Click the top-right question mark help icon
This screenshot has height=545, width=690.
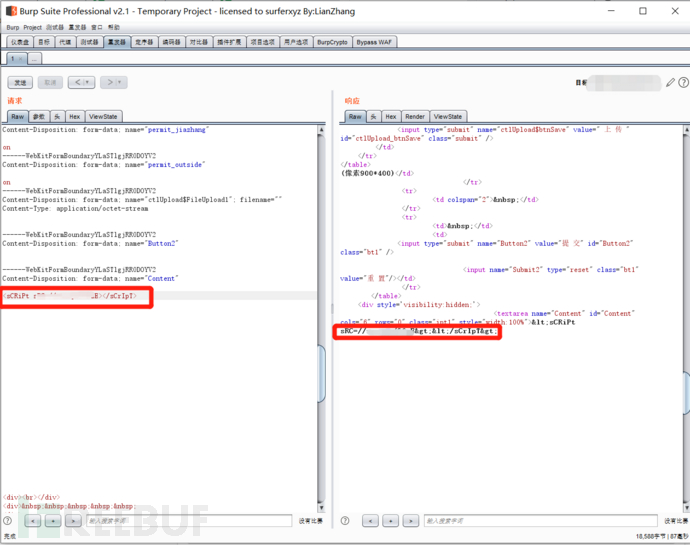[x=683, y=82]
